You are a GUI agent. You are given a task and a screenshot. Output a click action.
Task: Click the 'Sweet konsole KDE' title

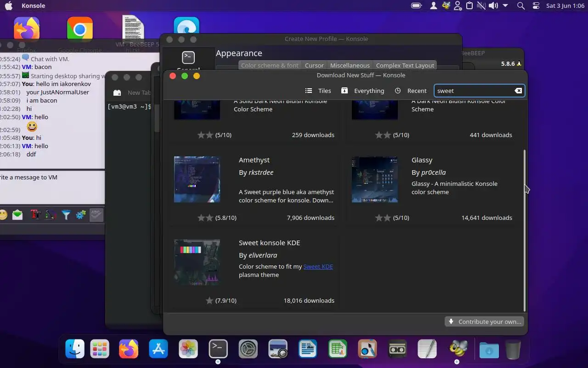coord(269,243)
